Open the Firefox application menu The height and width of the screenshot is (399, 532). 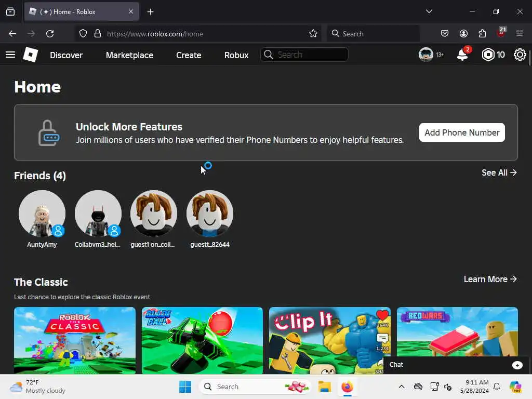(520, 33)
